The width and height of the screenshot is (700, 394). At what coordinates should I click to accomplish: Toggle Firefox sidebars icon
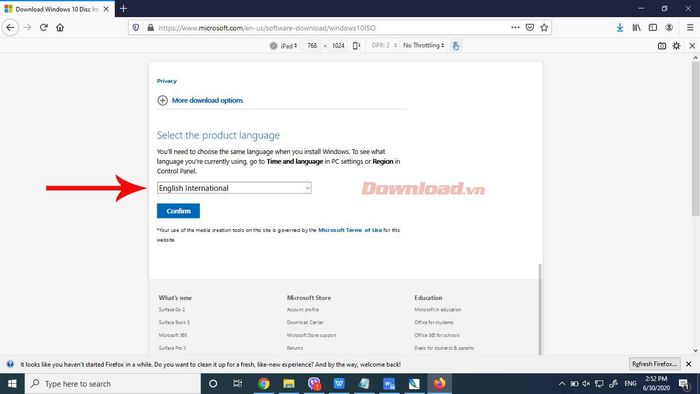coord(653,28)
